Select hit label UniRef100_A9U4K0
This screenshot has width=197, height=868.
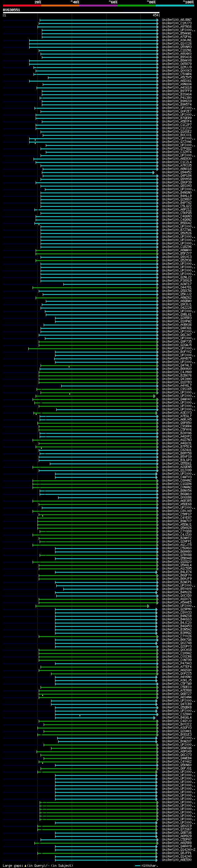coord(177,54)
